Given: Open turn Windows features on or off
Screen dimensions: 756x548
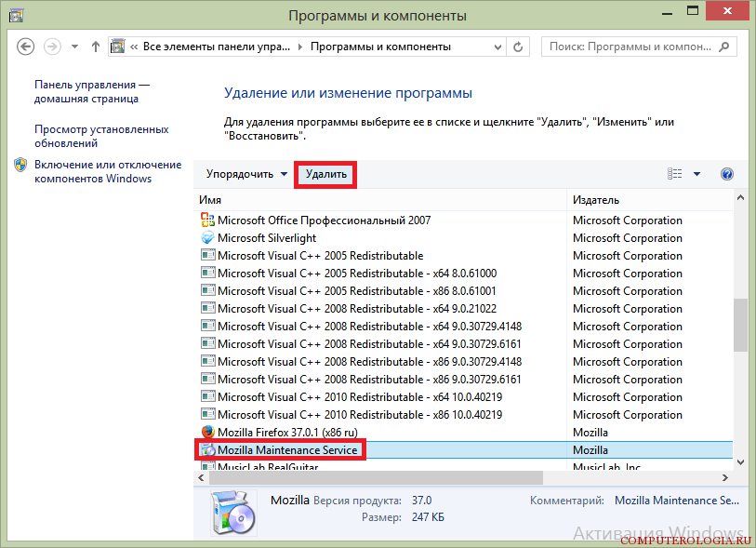Looking at the screenshot, I should coord(108,171).
